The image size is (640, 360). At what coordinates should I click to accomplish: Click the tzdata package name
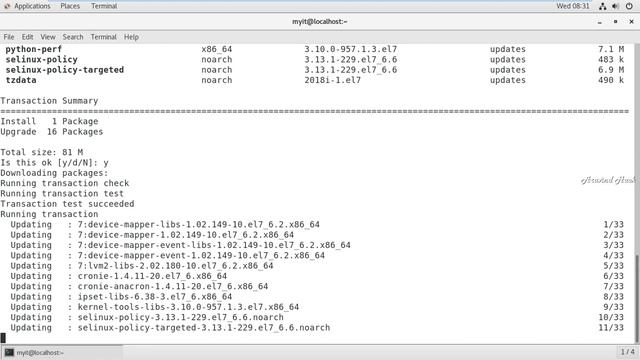click(x=21, y=80)
